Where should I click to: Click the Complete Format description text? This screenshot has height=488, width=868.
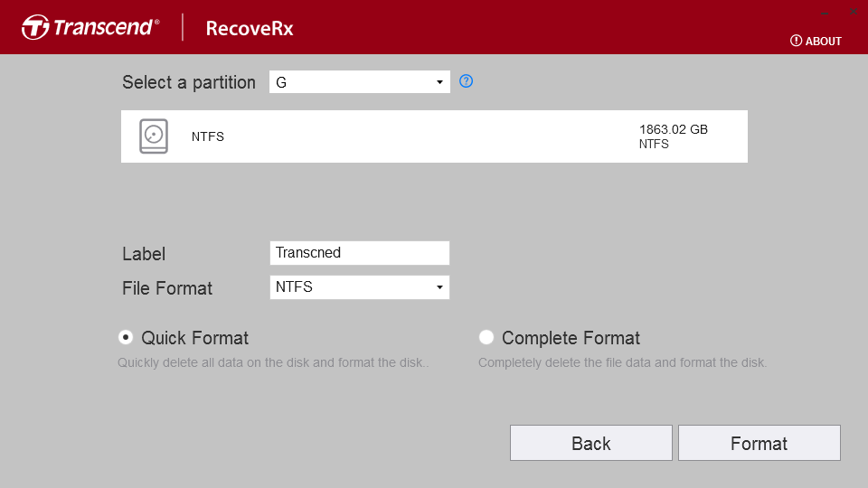[x=622, y=363]
